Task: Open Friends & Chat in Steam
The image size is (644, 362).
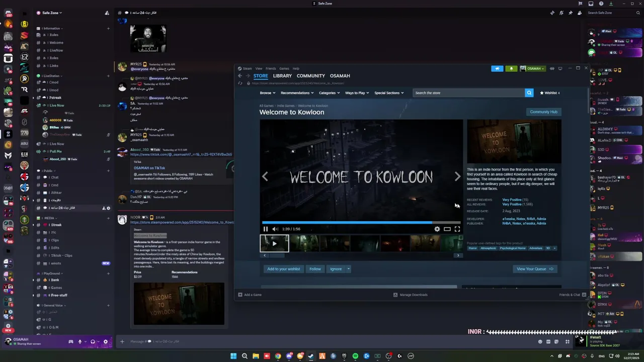Action: (573, 295)
